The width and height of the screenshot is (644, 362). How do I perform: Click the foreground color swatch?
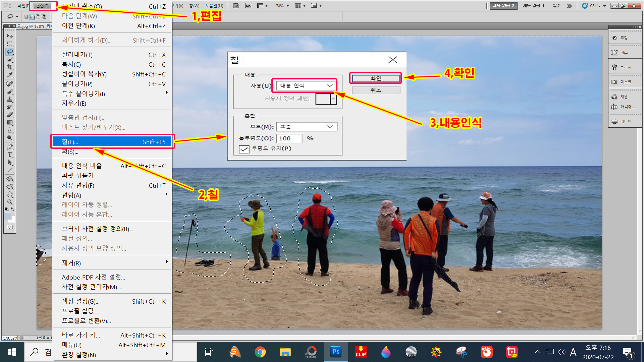coord(8,216)
